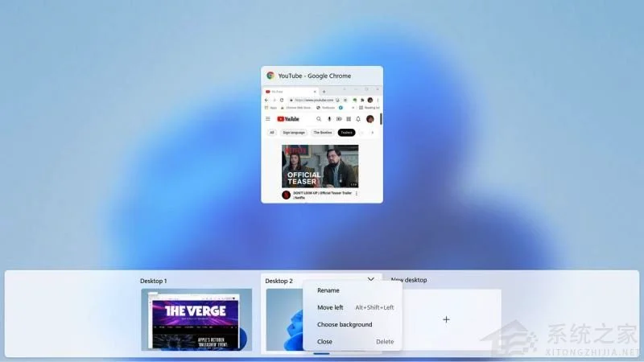This screenshot has width=644, height=362.
Task: Select Close in the Desktop 2 context menu
Action: pos(353,341)
